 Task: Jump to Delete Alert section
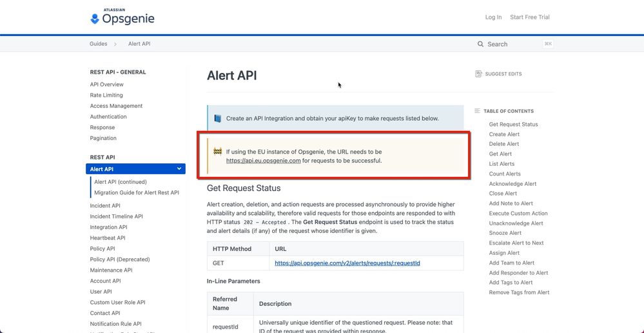pos(504,144)
